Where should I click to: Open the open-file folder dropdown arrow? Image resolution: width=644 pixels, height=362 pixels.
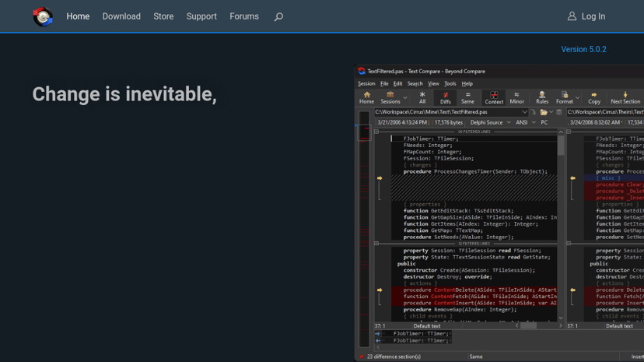[551, 112]
